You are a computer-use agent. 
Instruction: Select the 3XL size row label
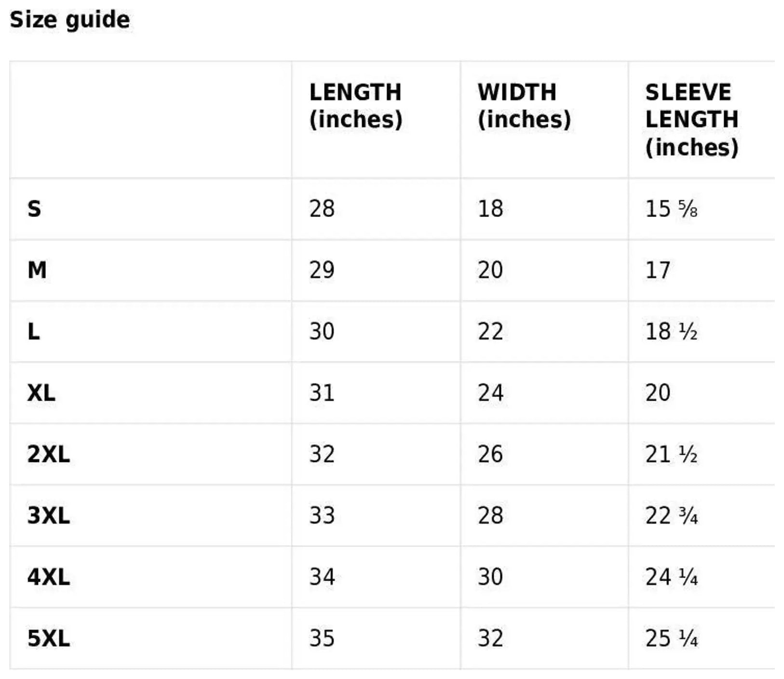[x=48, y=516]
